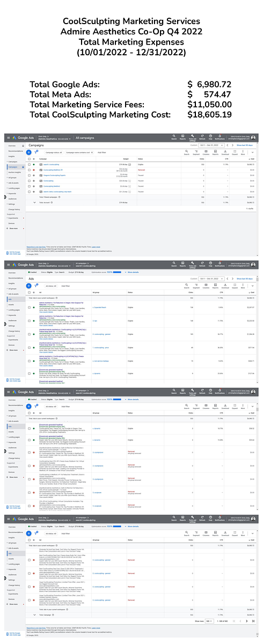Open the Show rows dropdown in the pagination footer
This screenshot has width=263, height=644.
tap(209, 620)
